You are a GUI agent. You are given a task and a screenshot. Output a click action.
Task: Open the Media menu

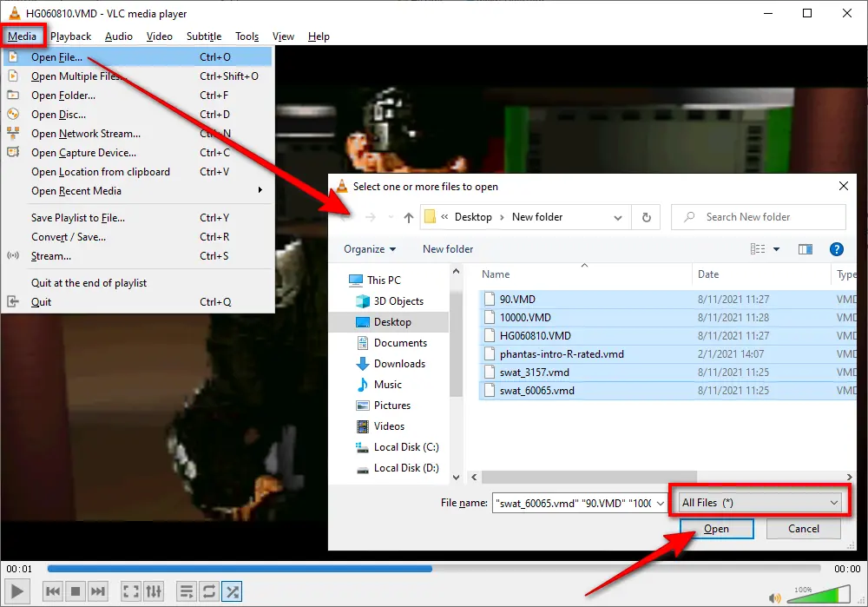(x=23, y=36)
